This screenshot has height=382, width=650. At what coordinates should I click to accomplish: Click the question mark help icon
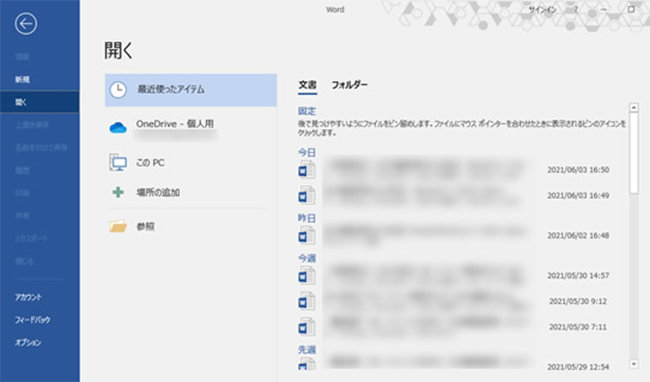(576, 9)
